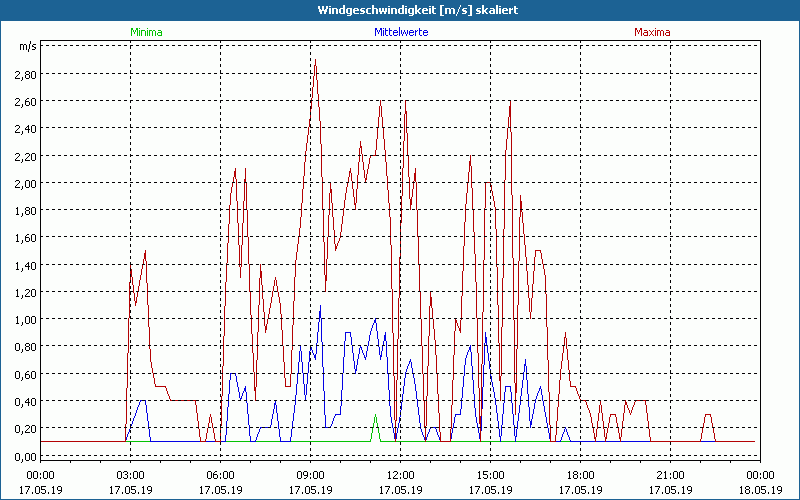Select the Mittelwerte legend label
This screenshot has height=500, width=800.
click(x=400, y=32)
